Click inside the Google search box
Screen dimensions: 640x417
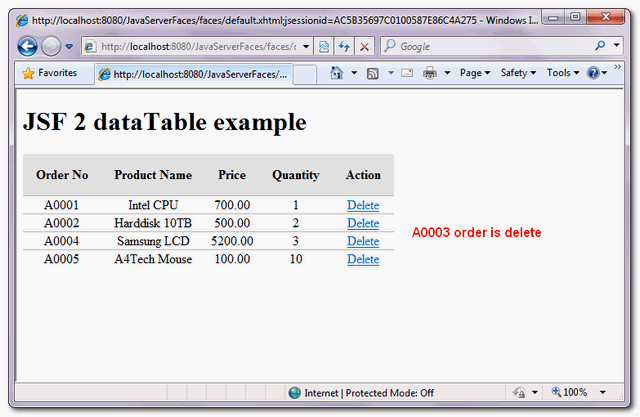[490, 47]
